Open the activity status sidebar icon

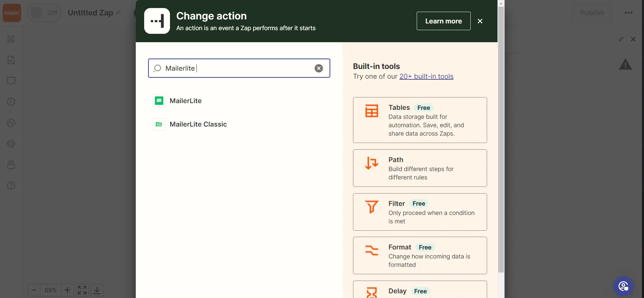pyautogui.click(x=11, y=123)
